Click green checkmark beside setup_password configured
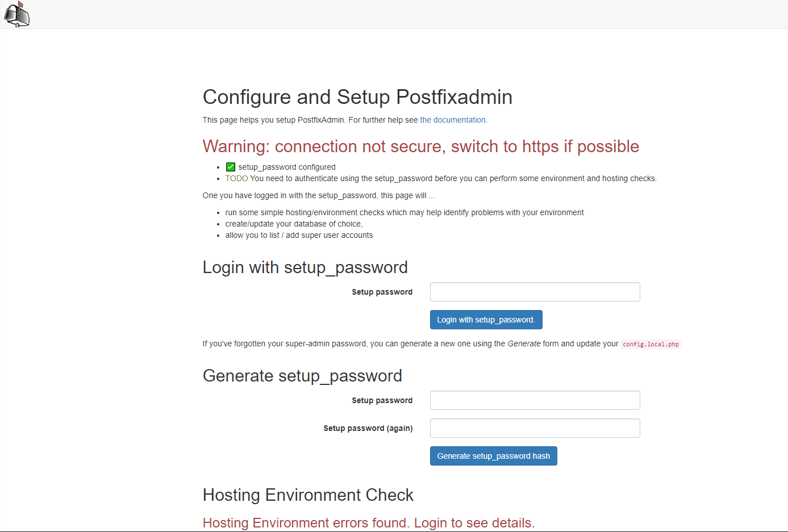Image resolution: width=788 pixels, height=532 pixels. 231,167
